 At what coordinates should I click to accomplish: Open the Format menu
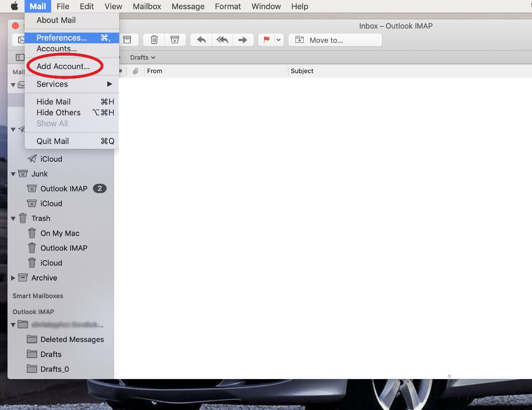[228, 6]
